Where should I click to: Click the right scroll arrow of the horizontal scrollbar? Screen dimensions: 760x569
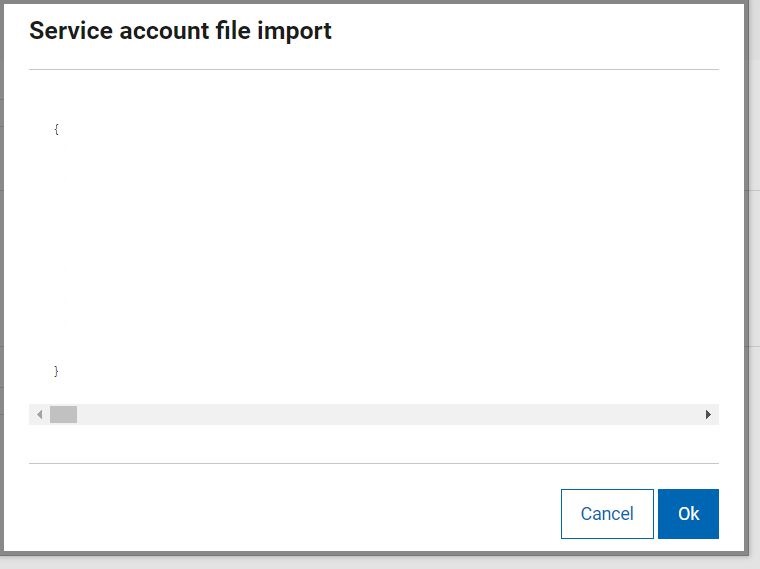pos(708,414)
